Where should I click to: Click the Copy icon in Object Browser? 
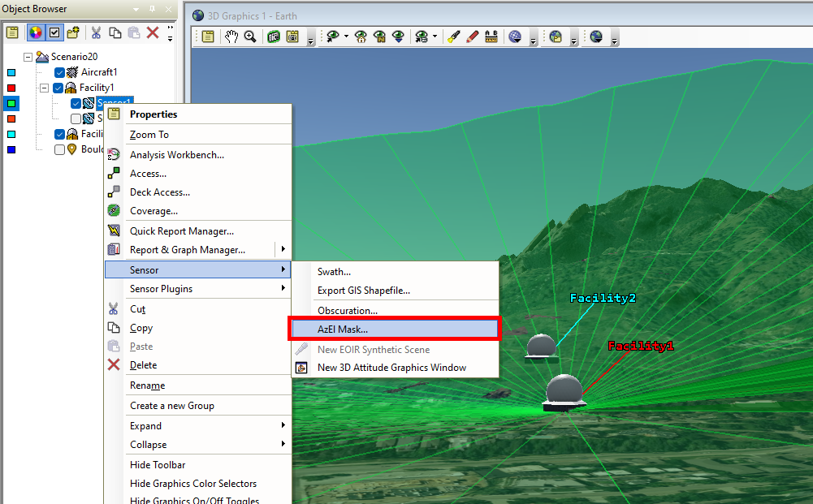coord(115,32)
